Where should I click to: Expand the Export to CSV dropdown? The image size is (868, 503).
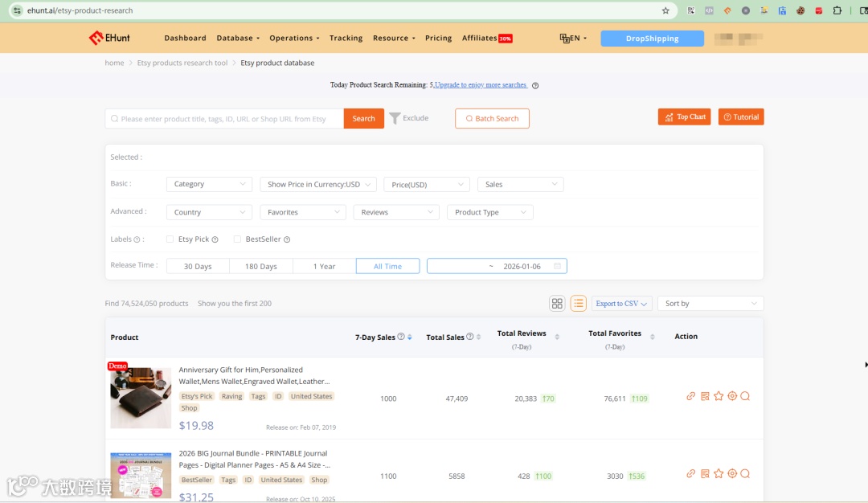coord(621,303)
